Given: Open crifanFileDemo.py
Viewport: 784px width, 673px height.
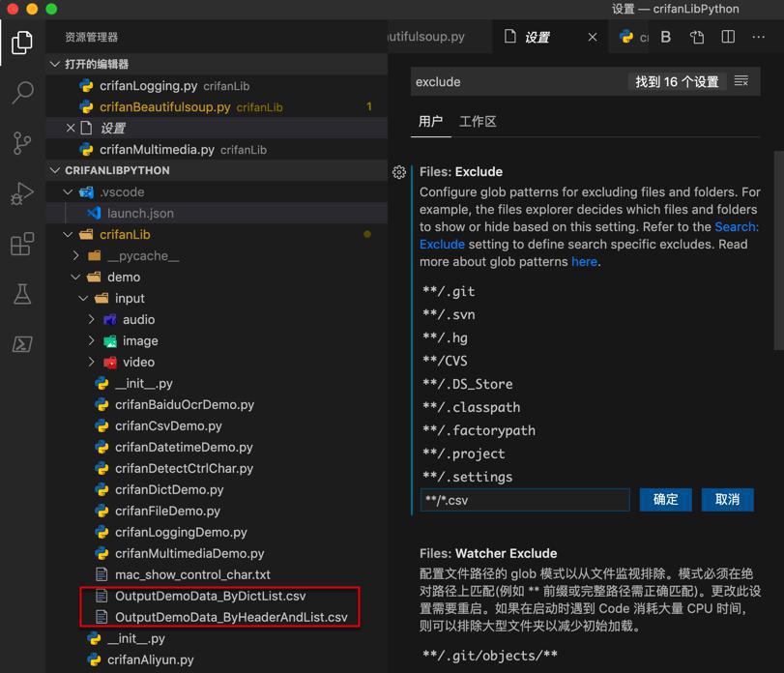Looking at the screenshot, I should point(217,511).
